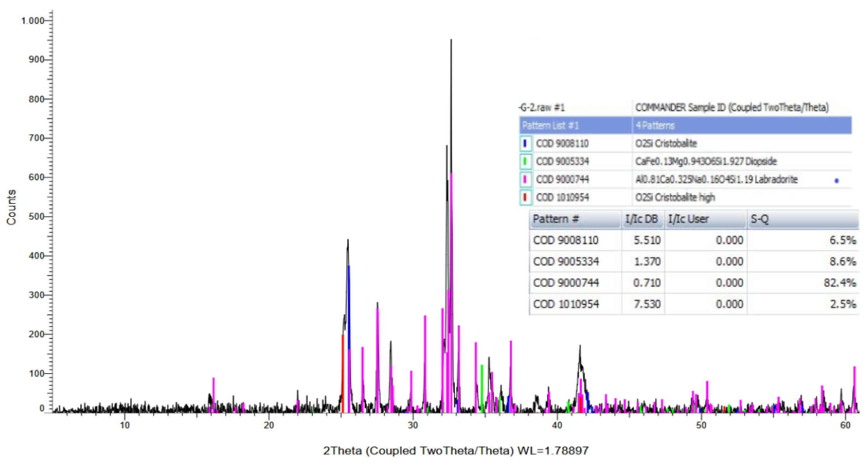
Task: Select the CaFe Diopside pattern entry
Action: pyautogui.click(x=706, y=161)
